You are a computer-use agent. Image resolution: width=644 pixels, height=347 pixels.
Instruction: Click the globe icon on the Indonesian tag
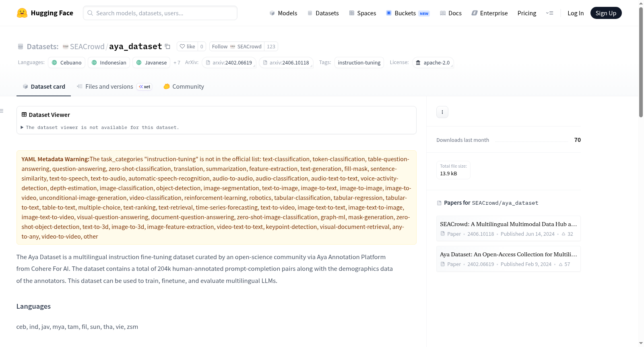point(94,62)
